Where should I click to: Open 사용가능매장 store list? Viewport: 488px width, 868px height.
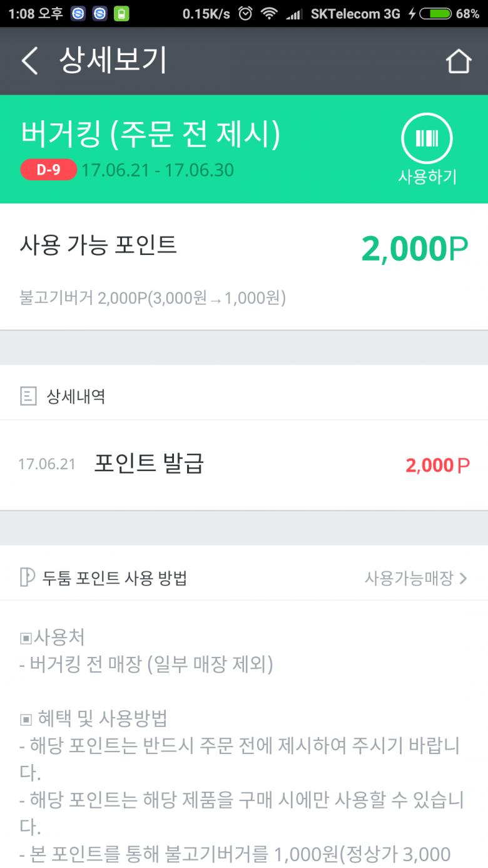point(409,578)
